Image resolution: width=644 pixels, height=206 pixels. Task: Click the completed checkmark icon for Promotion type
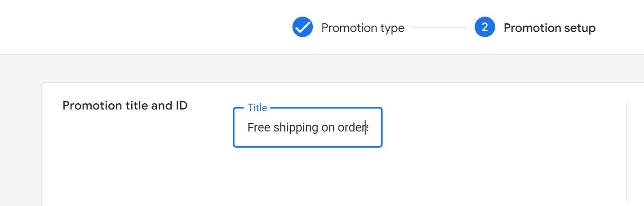point(302,27)
